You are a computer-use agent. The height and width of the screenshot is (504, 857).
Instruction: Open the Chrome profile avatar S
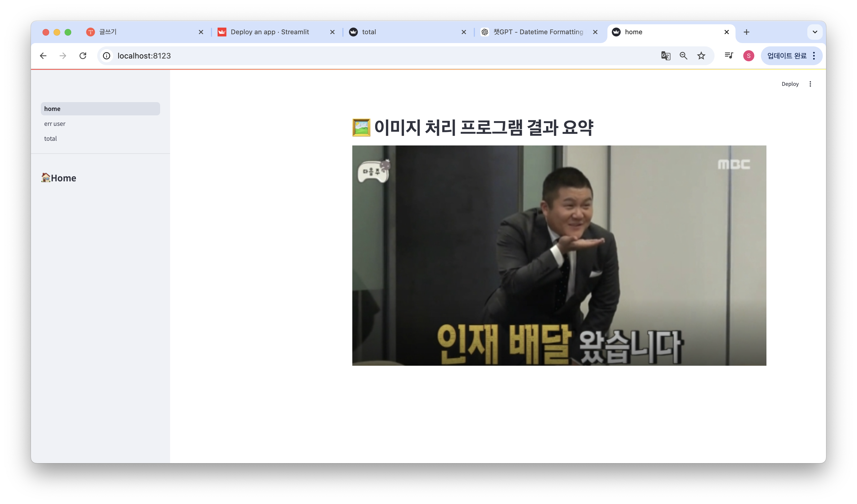[x=748, y=56]
